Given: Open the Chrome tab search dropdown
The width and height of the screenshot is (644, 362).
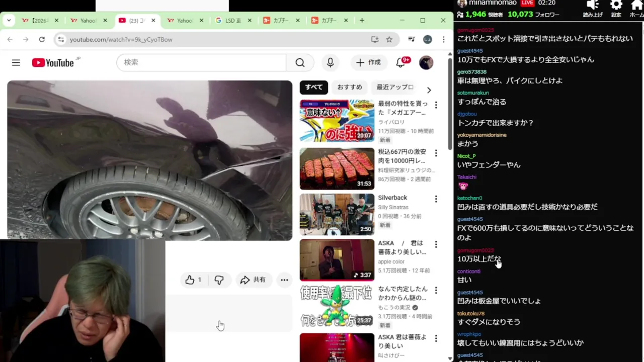Looking at the screenshot, I should point(9,21).
